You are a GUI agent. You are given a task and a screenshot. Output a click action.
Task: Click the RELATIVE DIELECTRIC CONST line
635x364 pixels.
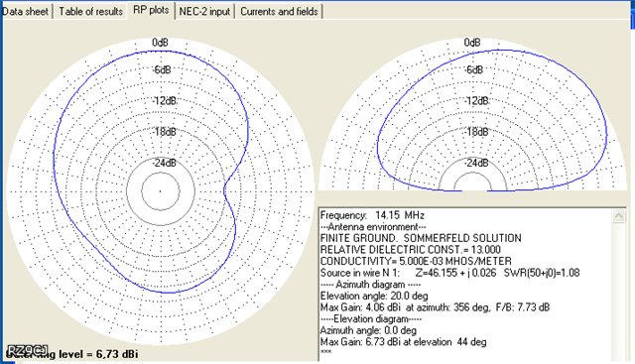(410, 249)
